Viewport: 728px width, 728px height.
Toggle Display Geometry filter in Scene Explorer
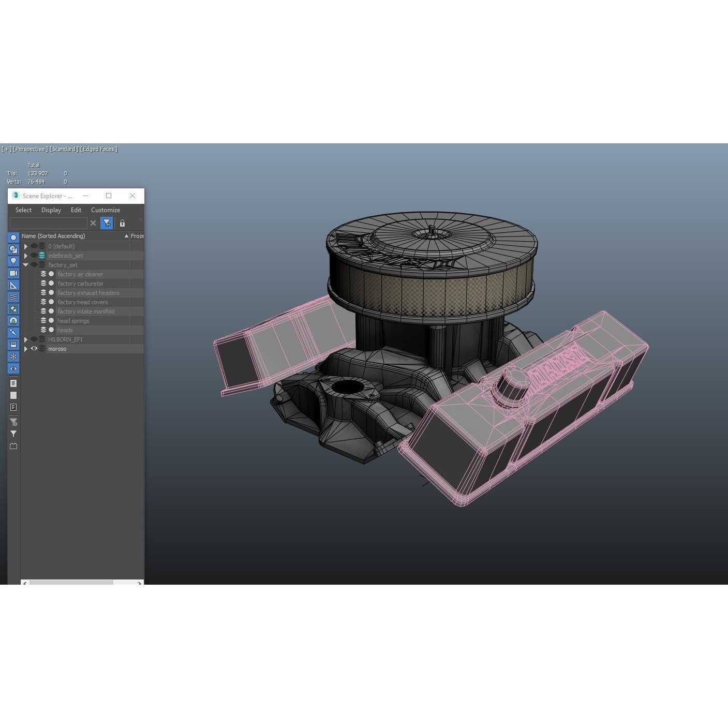pyautogui.click(x=13, y=237)
